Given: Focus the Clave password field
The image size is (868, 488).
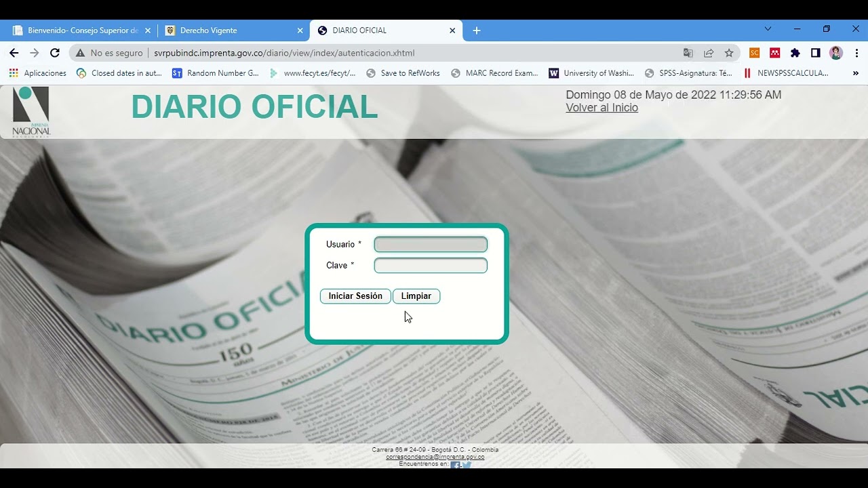Looking at the screenshot, I should (431, 266).
